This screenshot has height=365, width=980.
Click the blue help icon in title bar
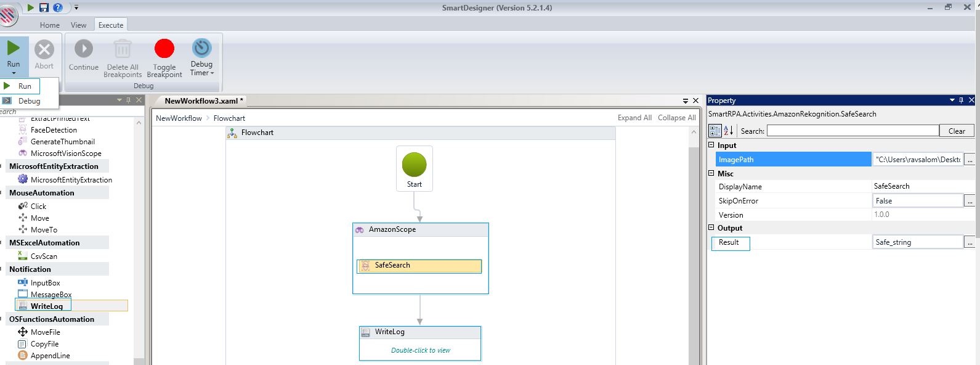(x=58, y=7)
